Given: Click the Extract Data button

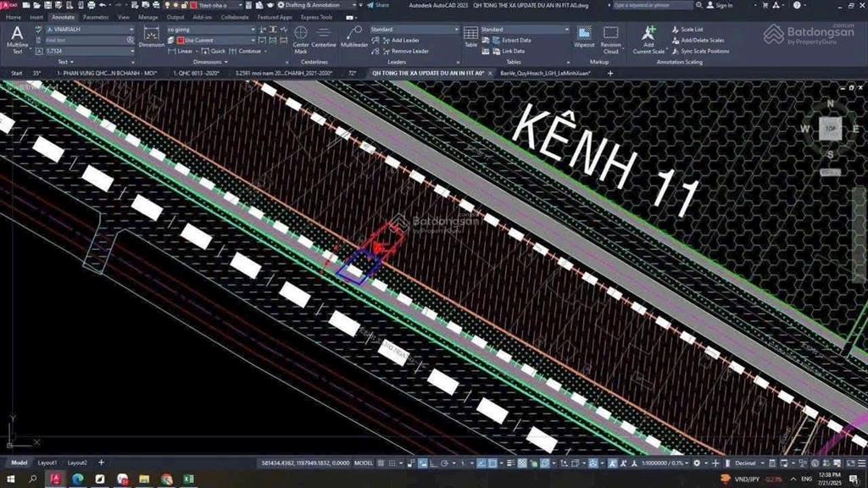Looking at the screenshot, I should 512,40.
